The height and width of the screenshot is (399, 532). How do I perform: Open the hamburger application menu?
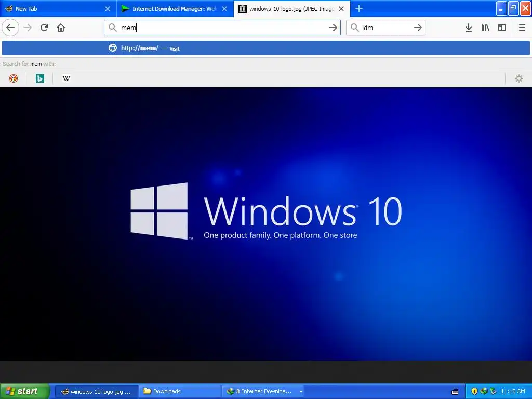[522, 28]
